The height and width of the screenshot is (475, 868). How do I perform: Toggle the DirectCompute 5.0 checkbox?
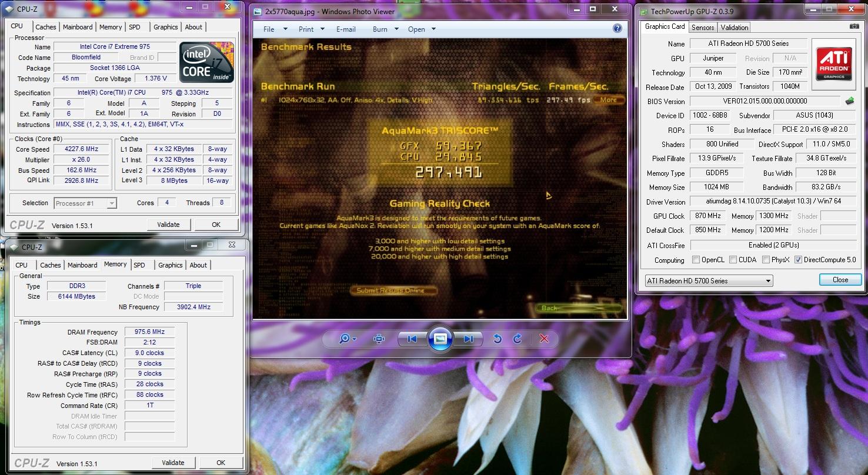798,260
